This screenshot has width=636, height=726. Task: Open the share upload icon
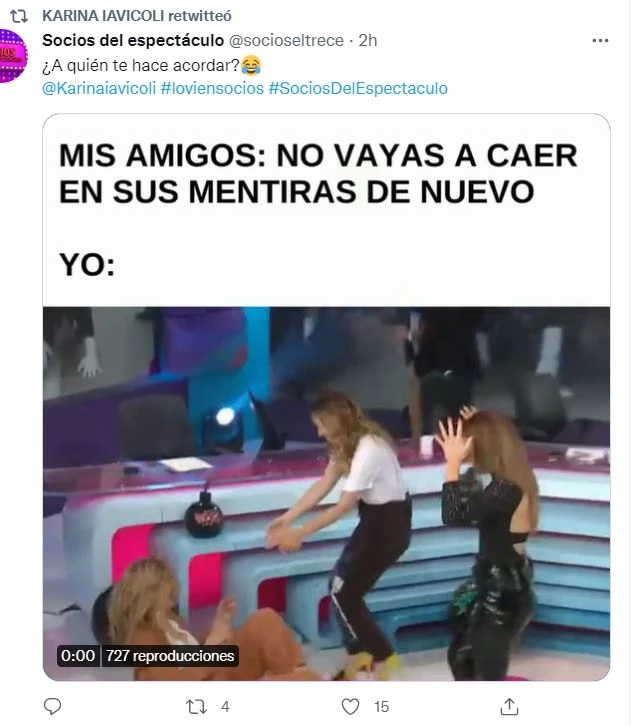509,707
